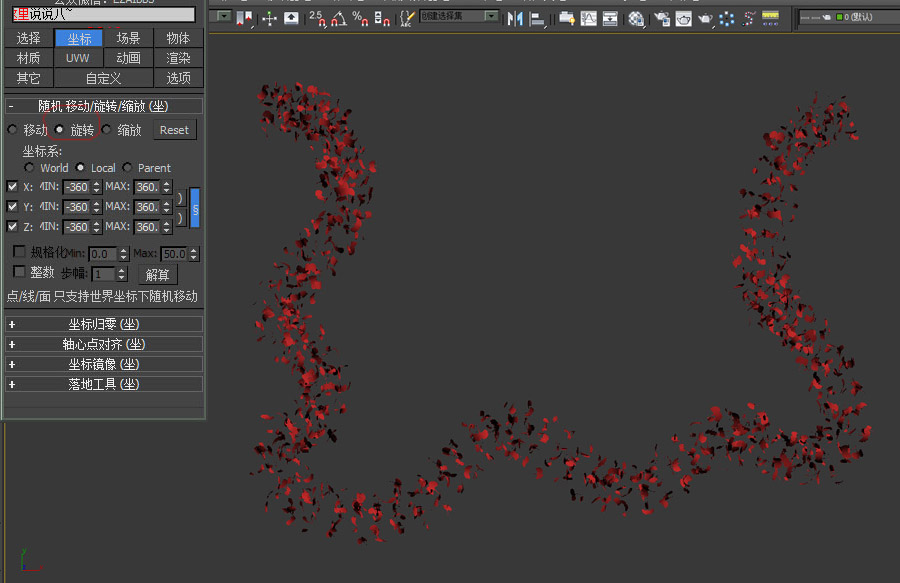
Task: Switch to the 物体 tab
Action: [179, 38]
